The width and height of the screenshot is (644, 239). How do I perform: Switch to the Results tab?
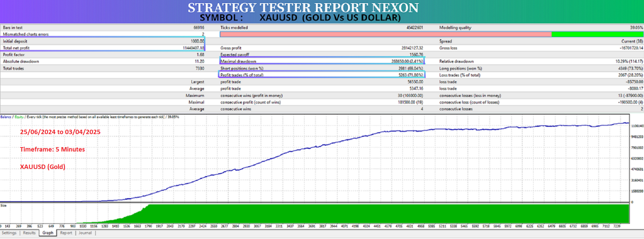click(x=29, y=233)
